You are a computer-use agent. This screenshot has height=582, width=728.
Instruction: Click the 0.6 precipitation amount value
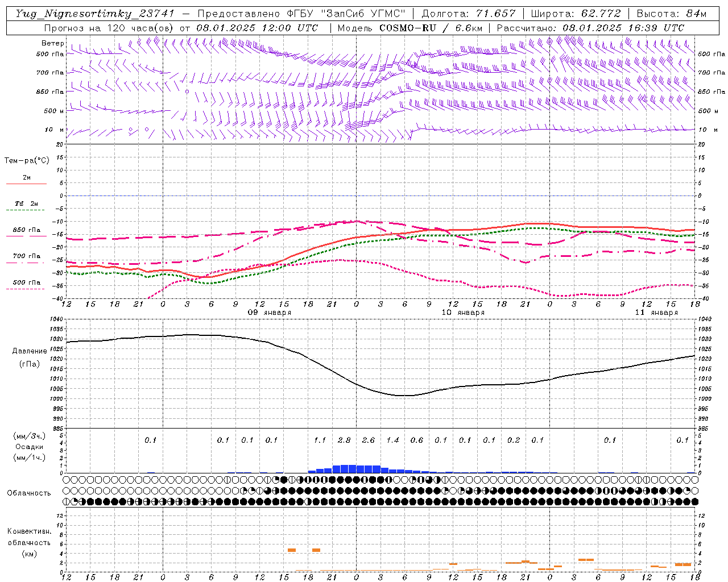(417, 440)
